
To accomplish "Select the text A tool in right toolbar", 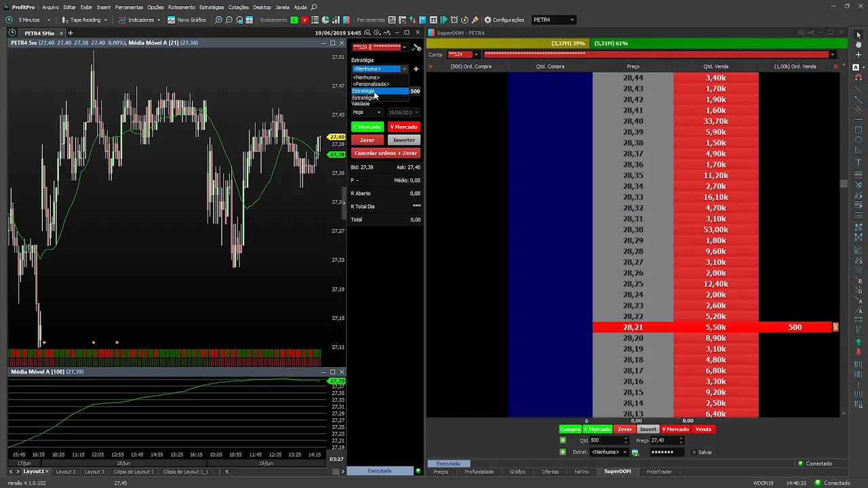I will click(x=856, y=67).
